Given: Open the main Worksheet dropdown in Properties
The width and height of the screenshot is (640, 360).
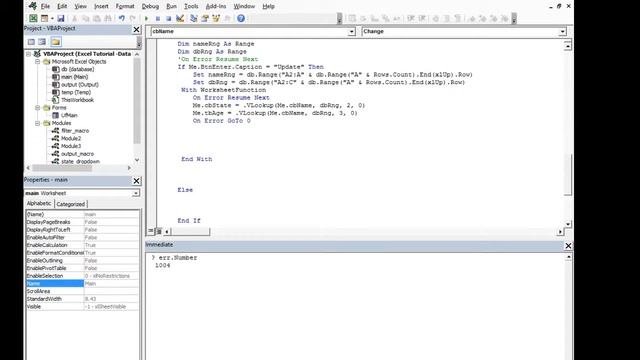Looking at the screenshot, I should [136, 193].
